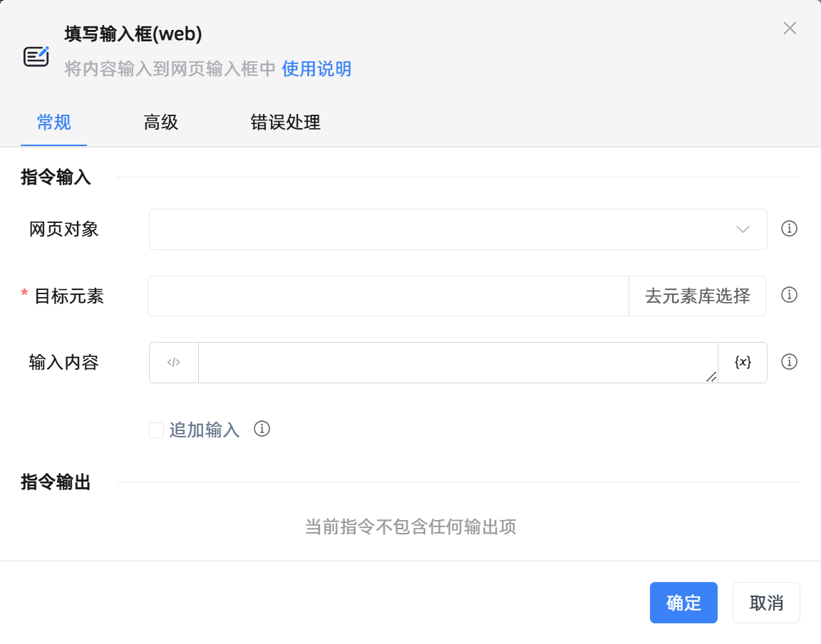Close the 填写输入框(web) dialog
The width and height of the screenshot is (821, 644).
click(790, 28)
